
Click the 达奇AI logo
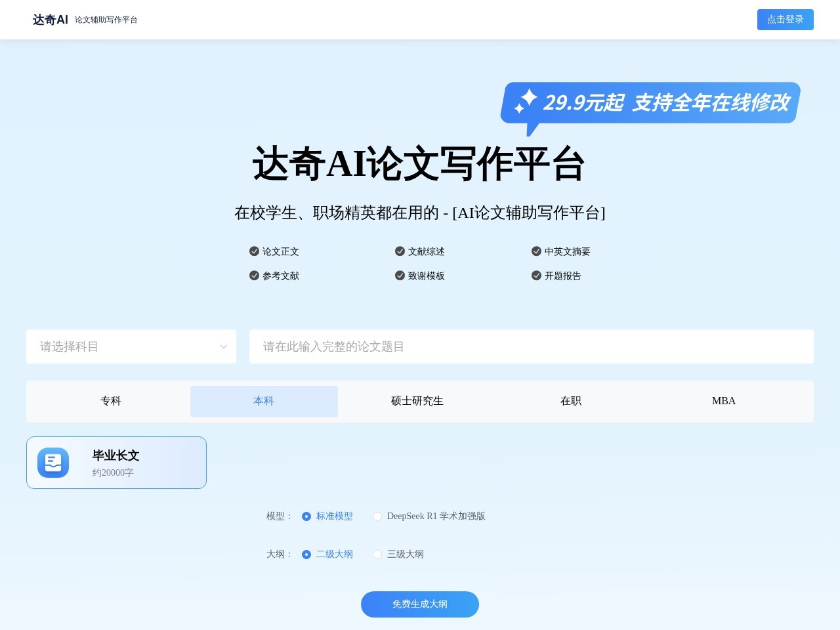49,20
